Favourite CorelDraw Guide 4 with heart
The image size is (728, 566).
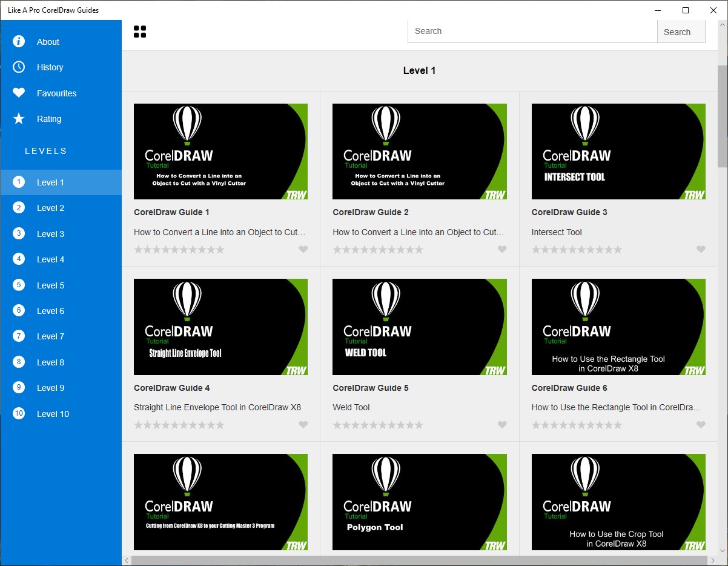[x=303, y=425]
